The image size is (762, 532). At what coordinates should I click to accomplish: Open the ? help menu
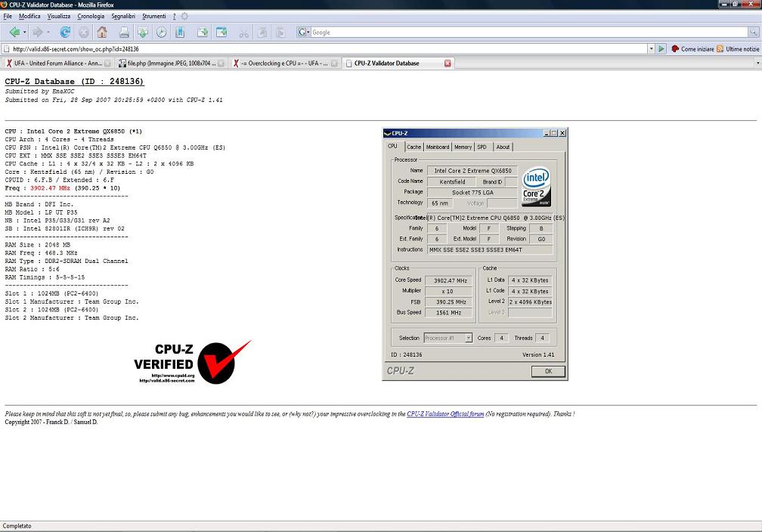(x=174, y=16)
